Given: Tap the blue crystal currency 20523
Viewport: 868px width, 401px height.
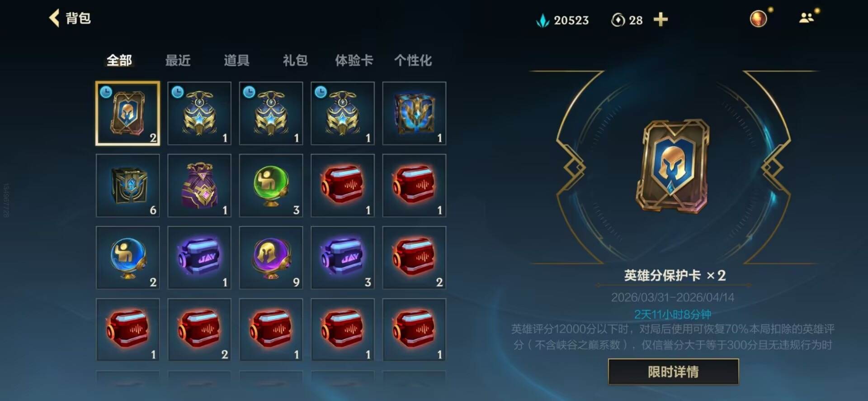Looking at the screenshot, I should coord(563,20).
